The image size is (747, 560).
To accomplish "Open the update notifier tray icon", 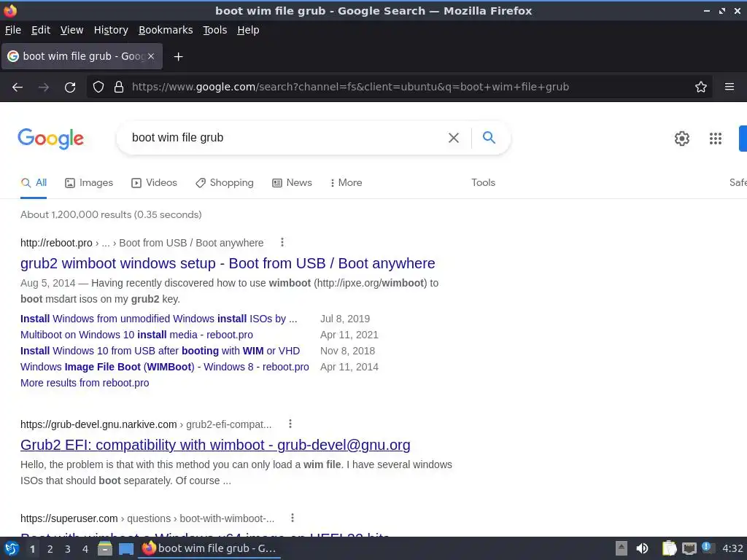I will 708,548.
